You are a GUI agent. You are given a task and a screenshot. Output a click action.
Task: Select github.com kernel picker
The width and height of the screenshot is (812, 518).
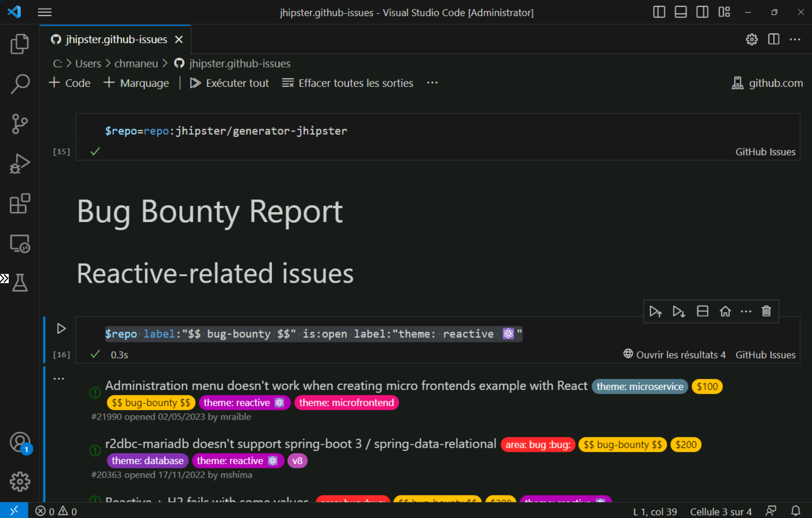point(767,83)
